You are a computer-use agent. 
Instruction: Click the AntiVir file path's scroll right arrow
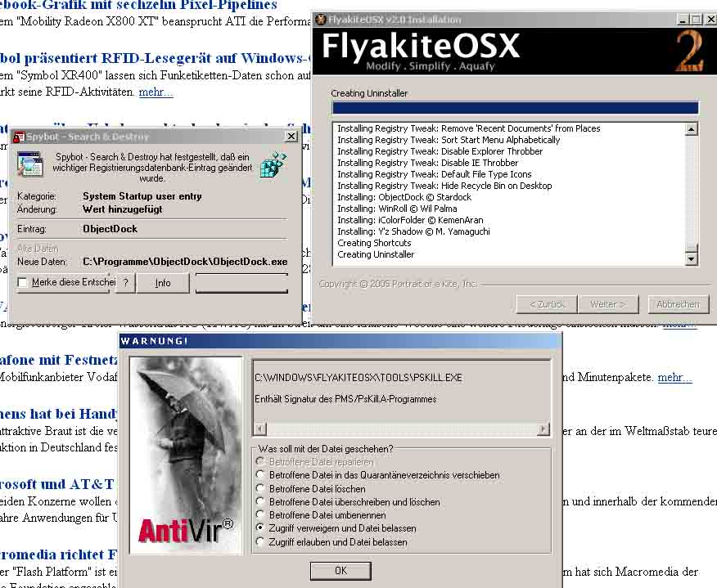[x=543, y=429]
